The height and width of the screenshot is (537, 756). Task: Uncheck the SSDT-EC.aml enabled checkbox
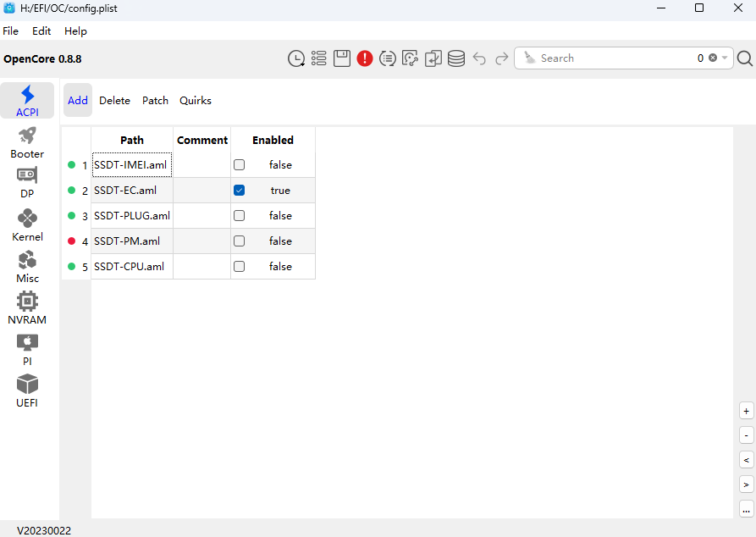click(240, 191)
